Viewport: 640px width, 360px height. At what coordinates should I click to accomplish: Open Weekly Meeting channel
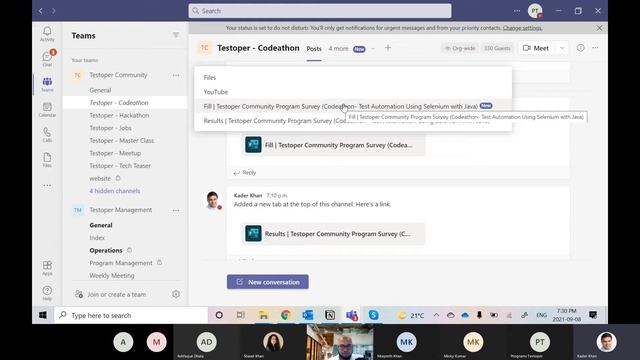[x=112, y=276]
